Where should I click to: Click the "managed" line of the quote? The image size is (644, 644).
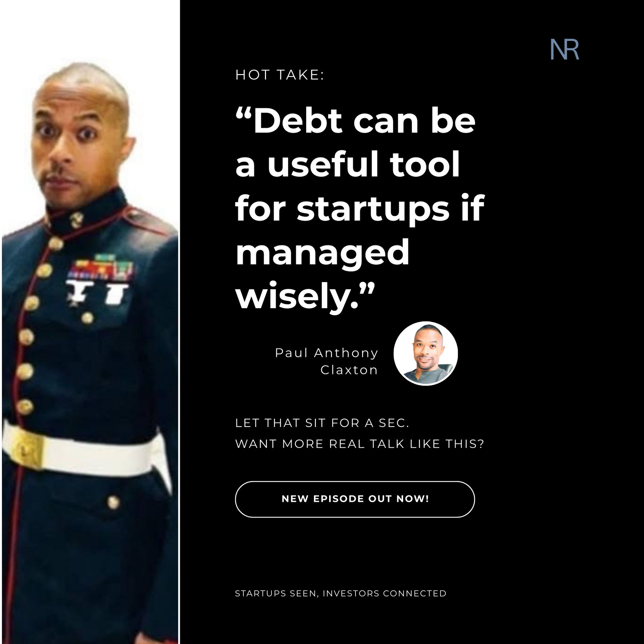click(322, 252)
